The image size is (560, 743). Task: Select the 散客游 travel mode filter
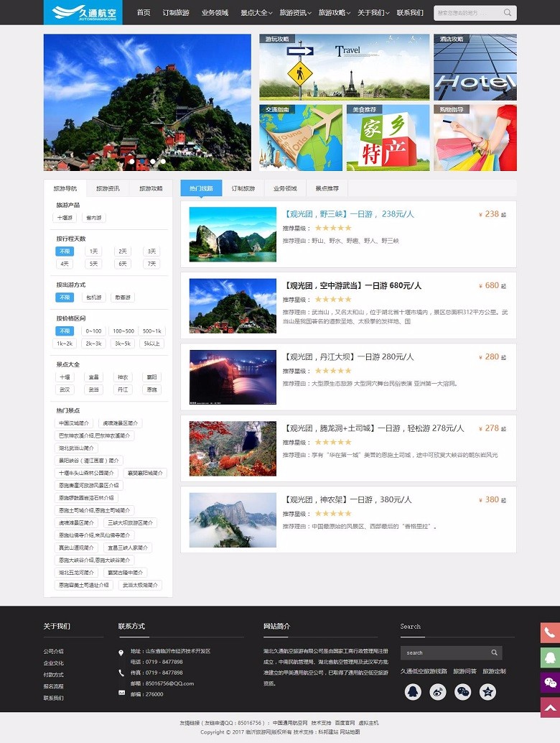pyautogui.click(x=123, y=297)
